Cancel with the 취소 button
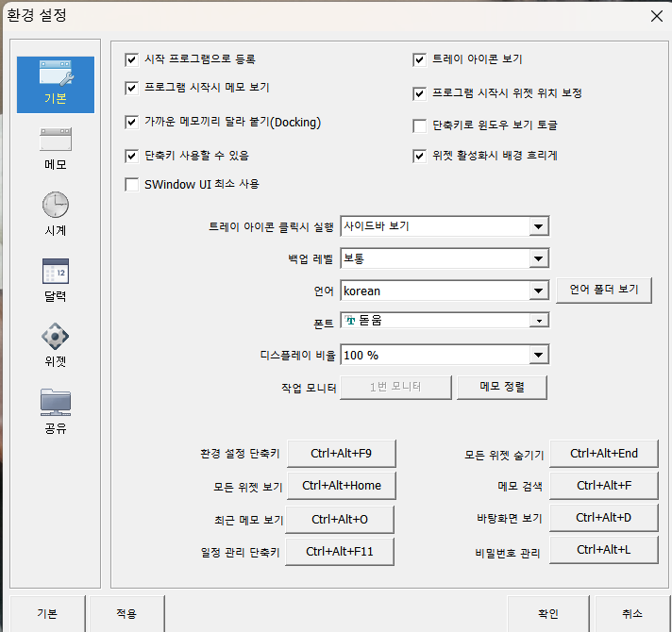672x632 pixels. pos(632,613)
